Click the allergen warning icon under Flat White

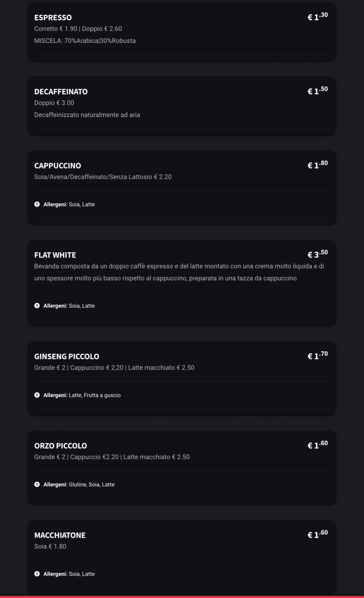coord(37,306)
